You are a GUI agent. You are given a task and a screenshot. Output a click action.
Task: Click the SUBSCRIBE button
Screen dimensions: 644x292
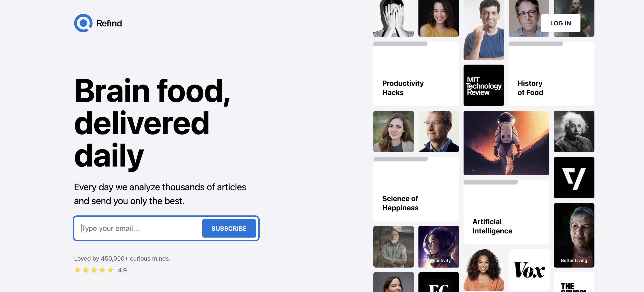click(x=229, y=228)
